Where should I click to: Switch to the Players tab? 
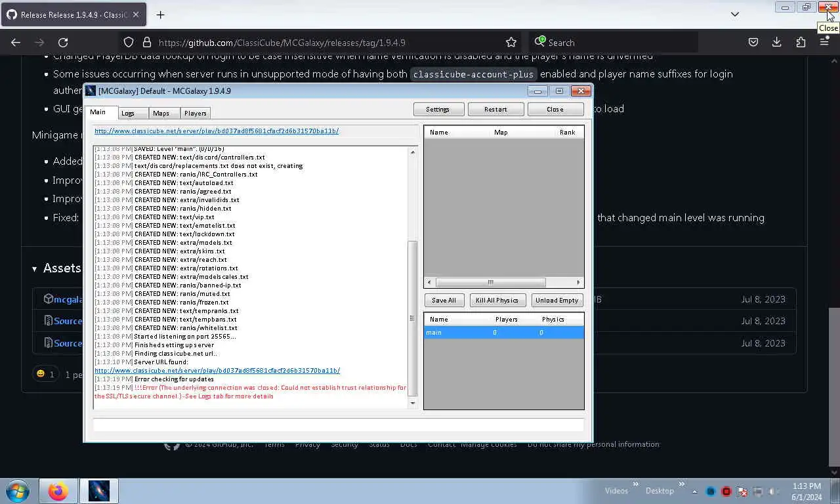(195, 113)
